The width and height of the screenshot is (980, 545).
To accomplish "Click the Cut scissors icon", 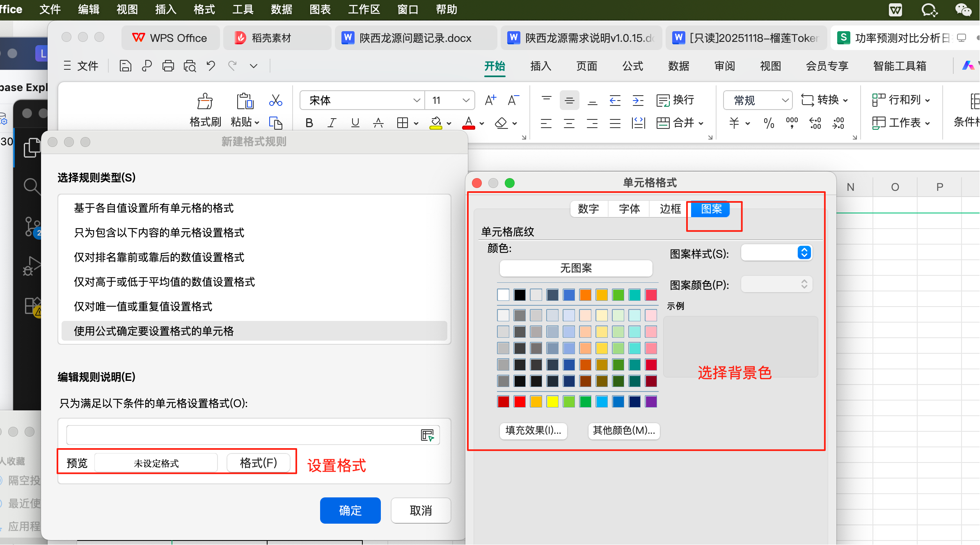I will (275, 100).
